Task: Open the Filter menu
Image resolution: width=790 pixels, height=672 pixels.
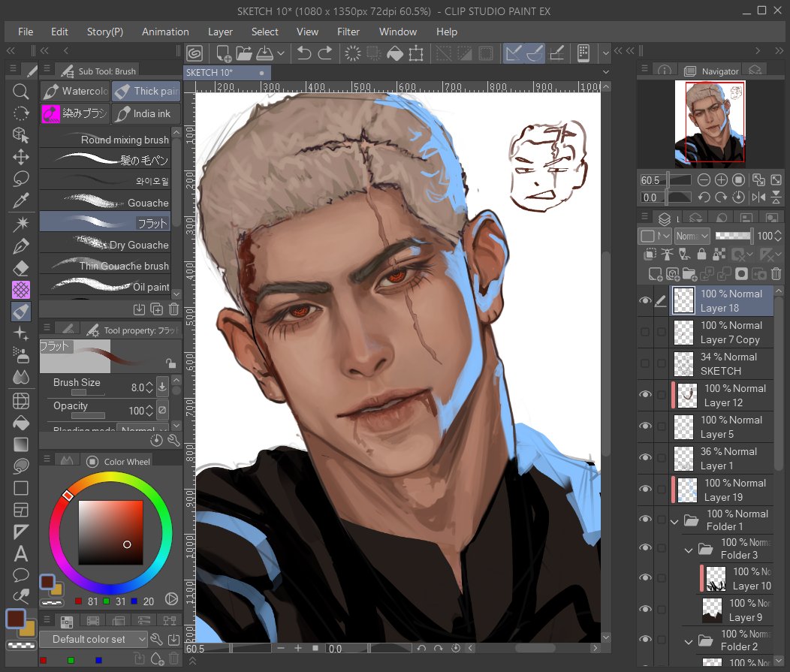Action: point(348,32)
